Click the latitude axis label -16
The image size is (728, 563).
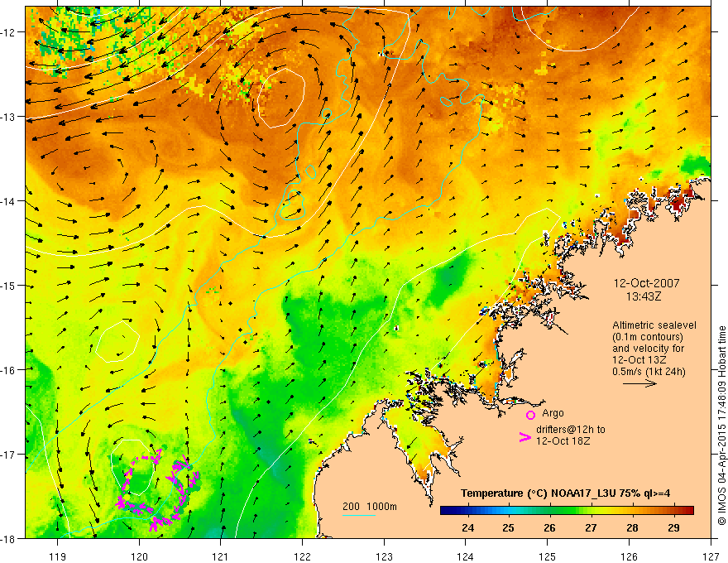pos(8,370)
